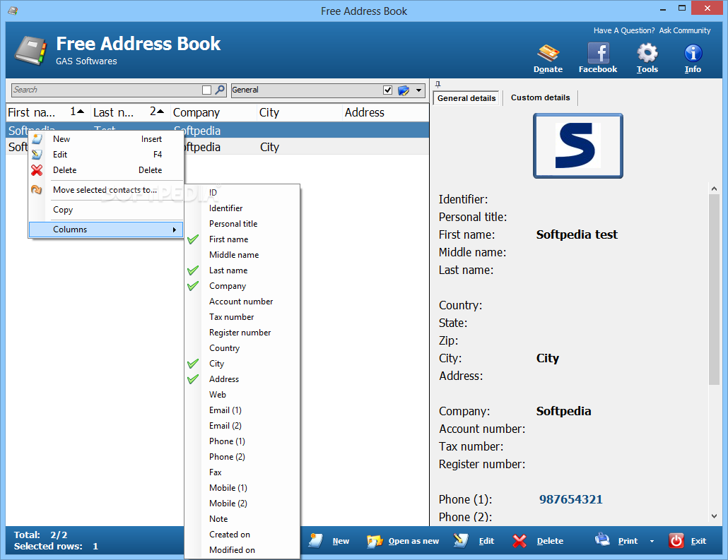
Task: Open the Tools gear icon
Action: click(647, 53)
